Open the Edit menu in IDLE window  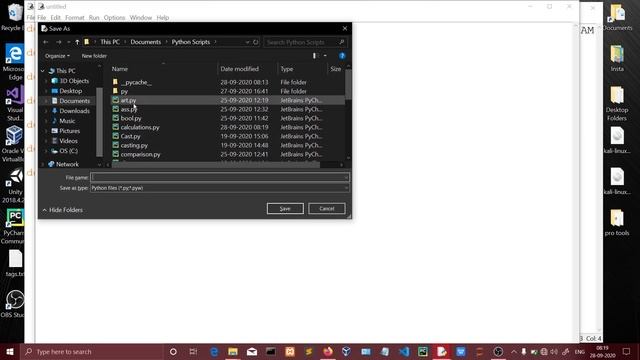tap(56, 18)
